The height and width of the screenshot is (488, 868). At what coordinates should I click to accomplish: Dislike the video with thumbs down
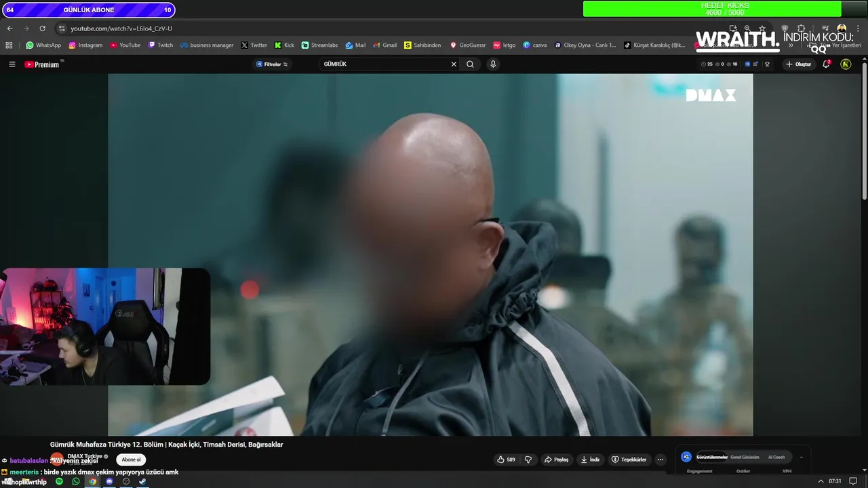point(528,460)
